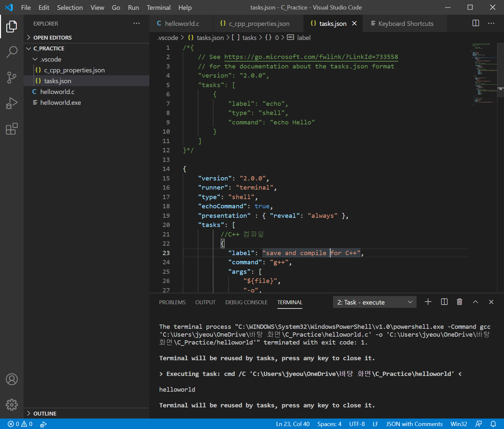This screenshot has width=504, height=429.
Task: Open the Explorer view in activity bar
Action: point(11,27)
